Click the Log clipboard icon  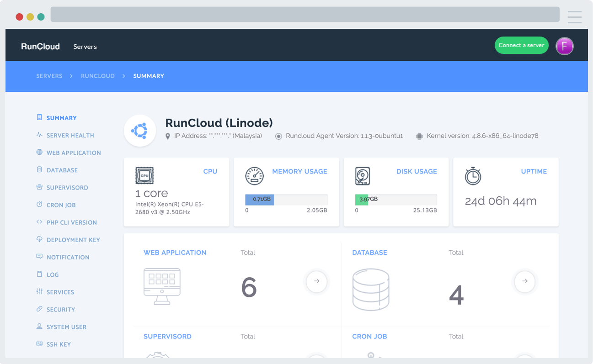[x=39, y=274]
